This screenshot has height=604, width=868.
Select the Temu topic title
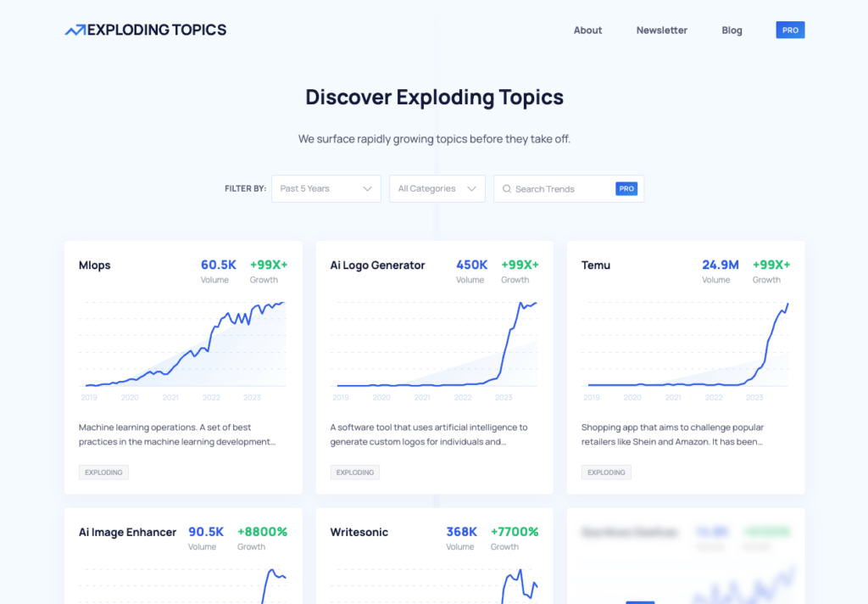[596, 265]
